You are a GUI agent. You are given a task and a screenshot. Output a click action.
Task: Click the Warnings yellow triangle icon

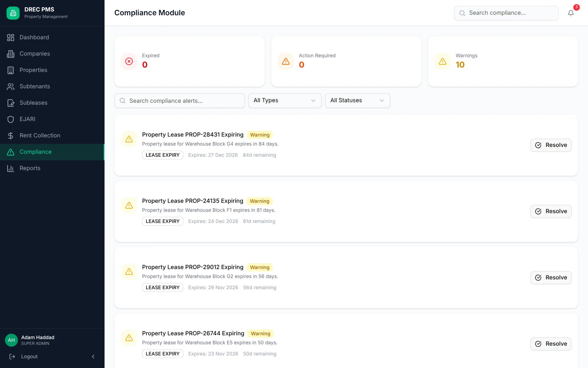[443, 61]
